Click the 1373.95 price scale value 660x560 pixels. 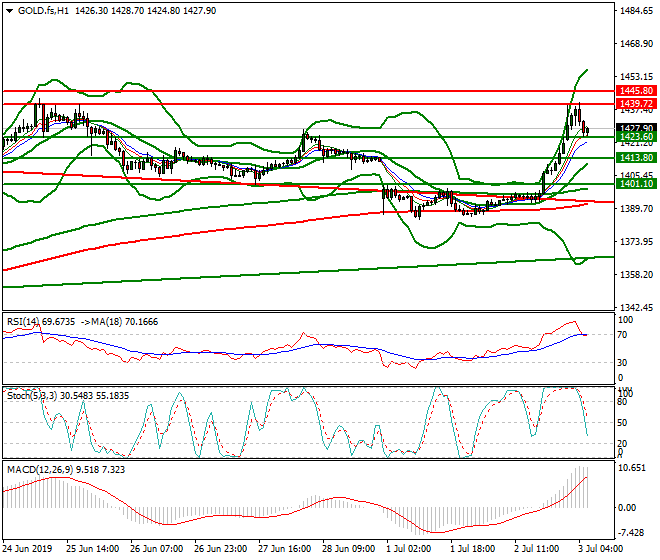637,242
